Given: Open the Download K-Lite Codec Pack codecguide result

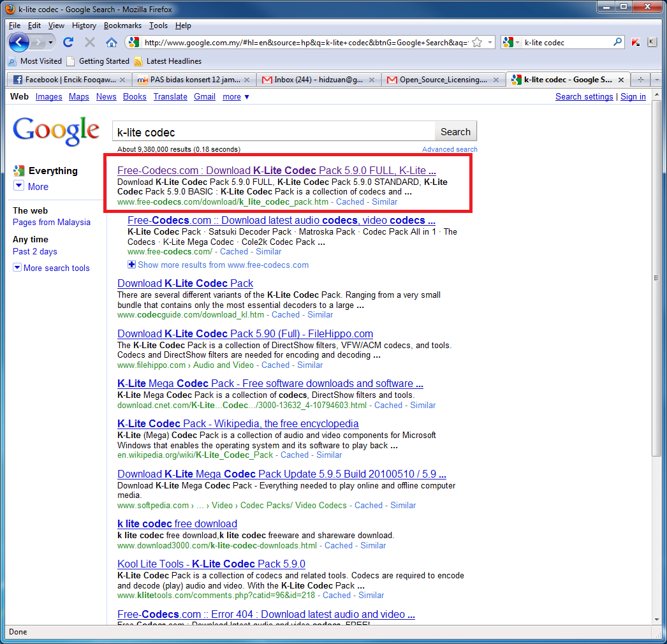Looking at the screenshot, I should [x=185, y=283].
